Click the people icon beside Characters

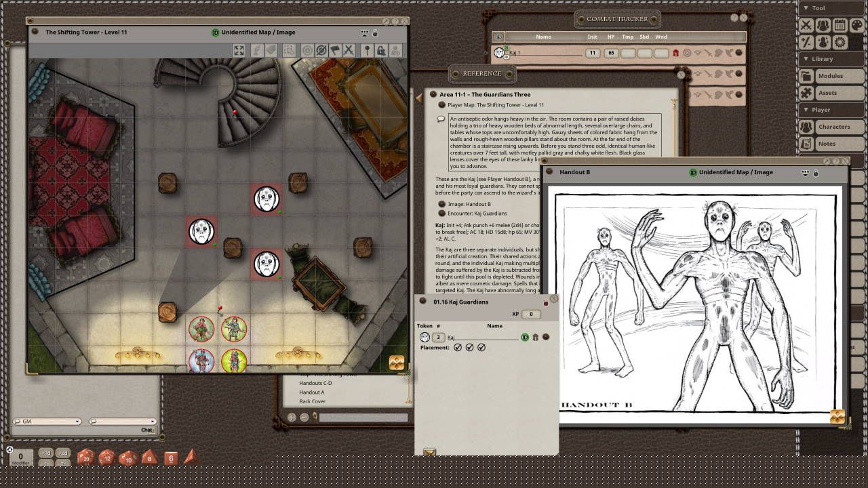806,127
